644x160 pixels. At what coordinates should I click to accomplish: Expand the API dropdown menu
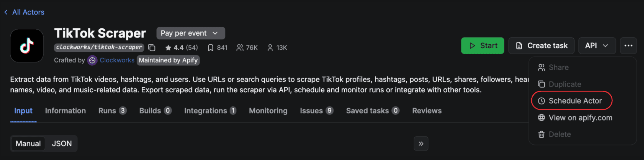597,46
